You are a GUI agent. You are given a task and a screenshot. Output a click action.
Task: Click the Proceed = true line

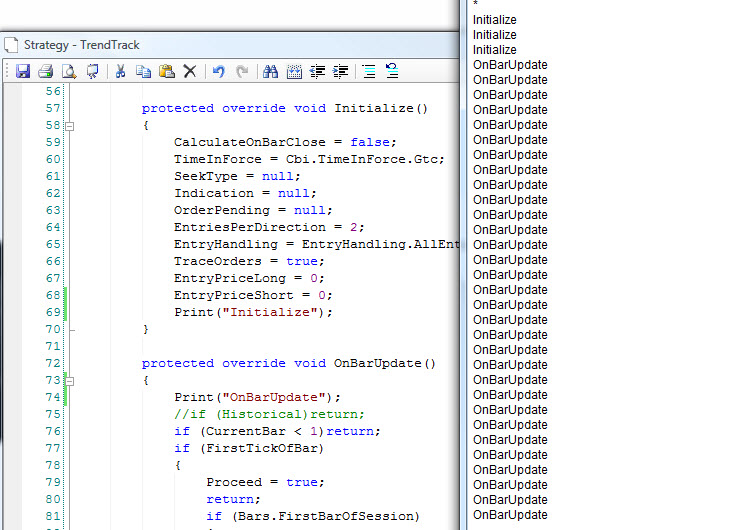click(x=265, y=482)
